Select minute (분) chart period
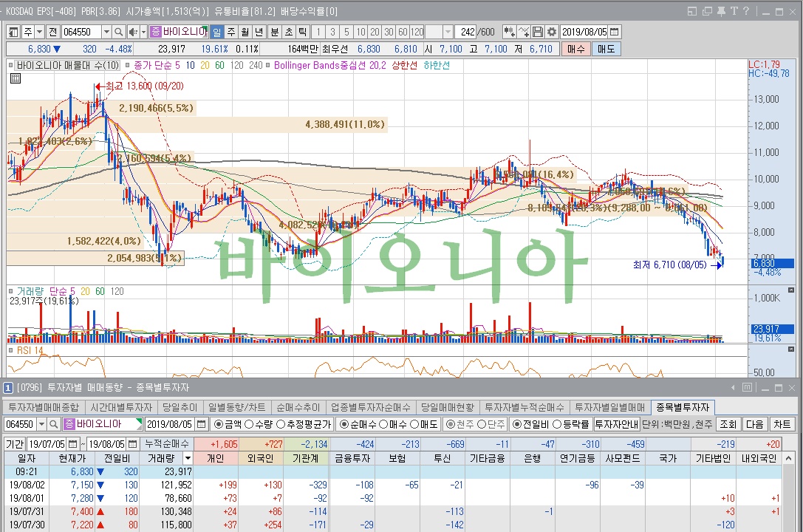The image size is (803, 532). (x=275, y=32)
